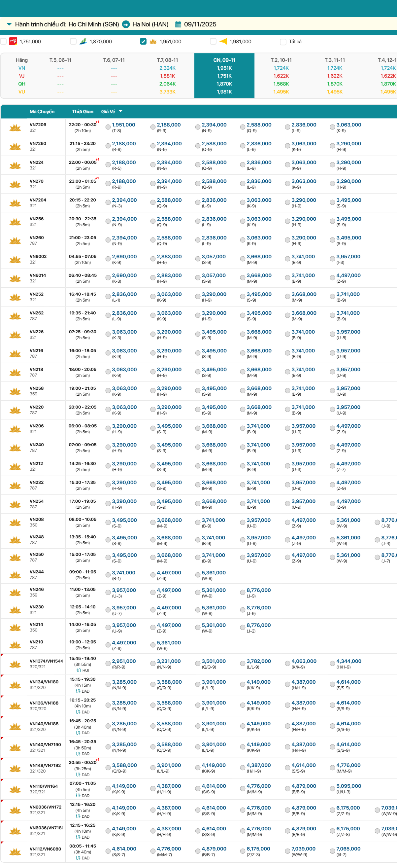Enable the Vietjet 1,751,000 filter checkbox
Image resolution: width=397 pixels, height=868 pixels.
pos(4,41)
